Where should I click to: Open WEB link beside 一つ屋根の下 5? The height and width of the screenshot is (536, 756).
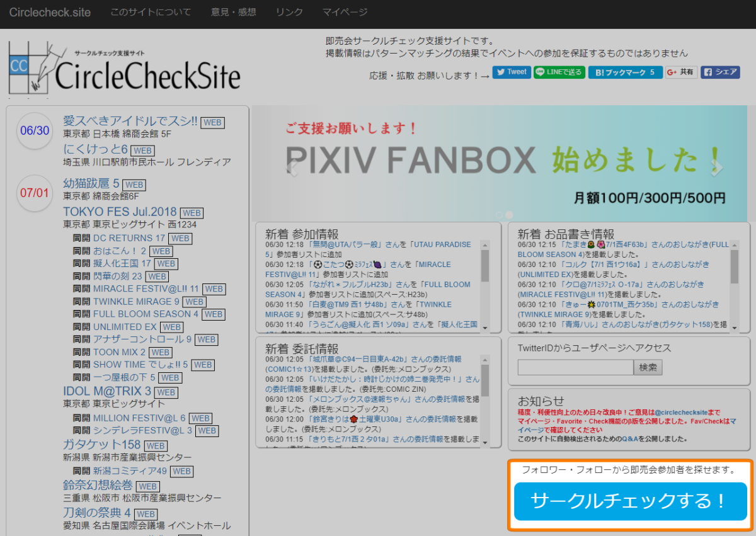click(x=169, y=377)
